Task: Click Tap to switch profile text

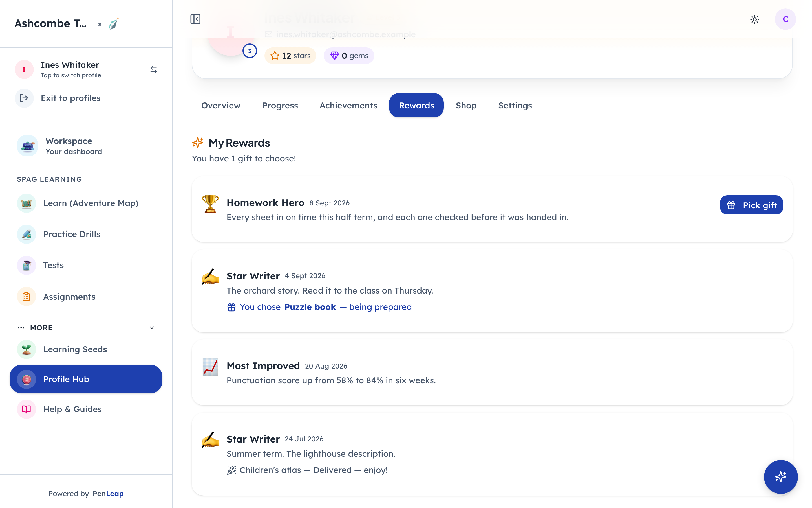Action: tap(71, 75)
